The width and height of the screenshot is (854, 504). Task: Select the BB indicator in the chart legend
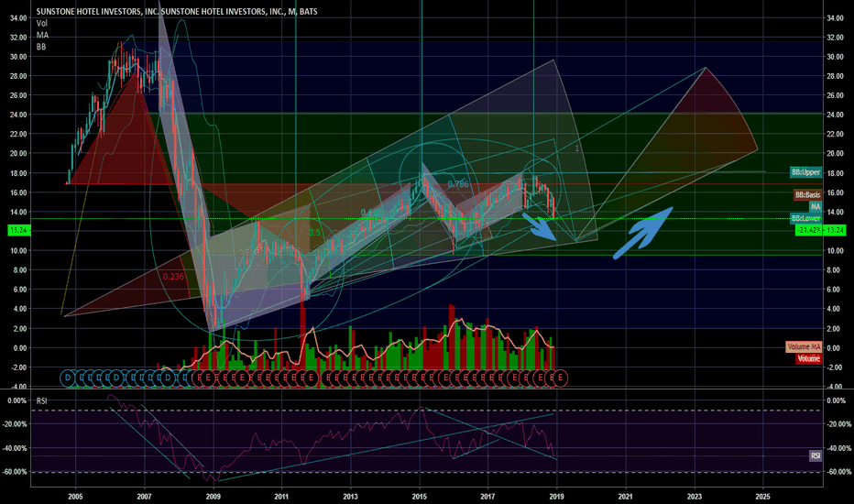coord(41,47)
